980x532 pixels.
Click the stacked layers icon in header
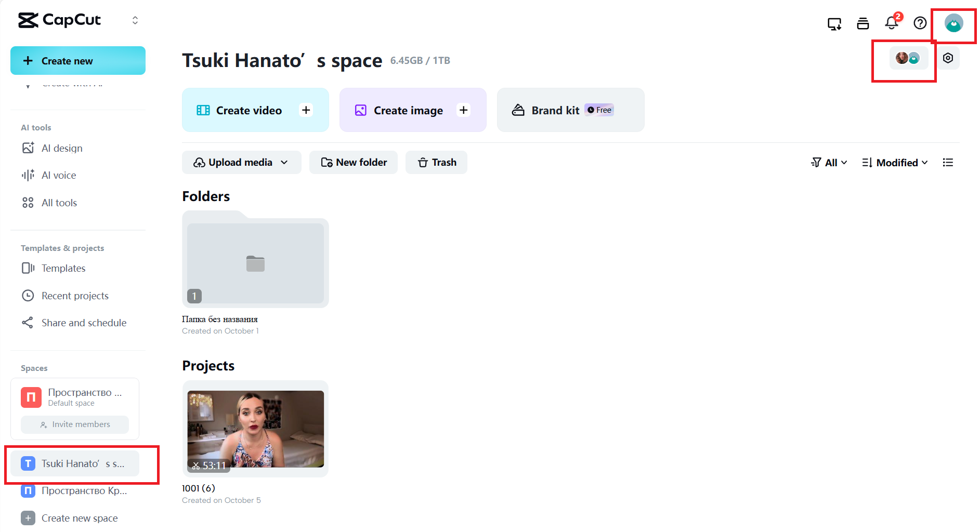click(x=863, y=23)
